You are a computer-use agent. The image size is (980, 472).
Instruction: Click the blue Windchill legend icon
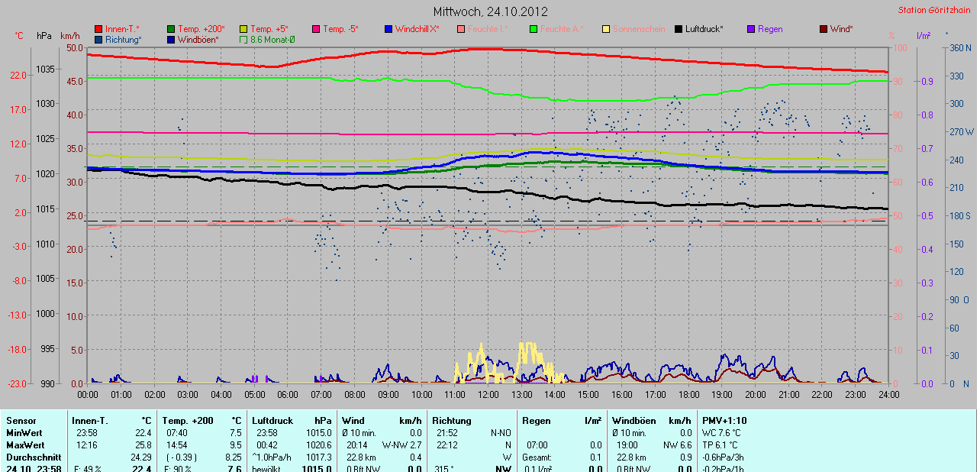point(388,29)
